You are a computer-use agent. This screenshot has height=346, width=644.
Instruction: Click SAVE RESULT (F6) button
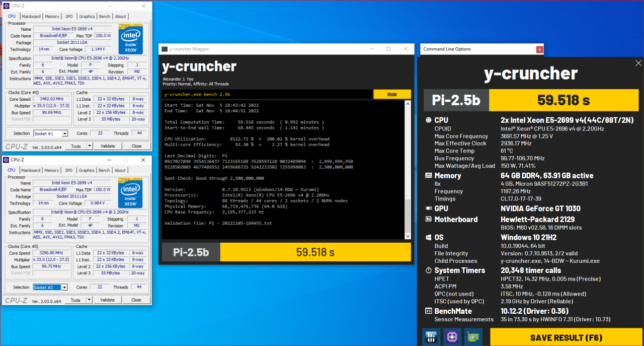[566, 337]
